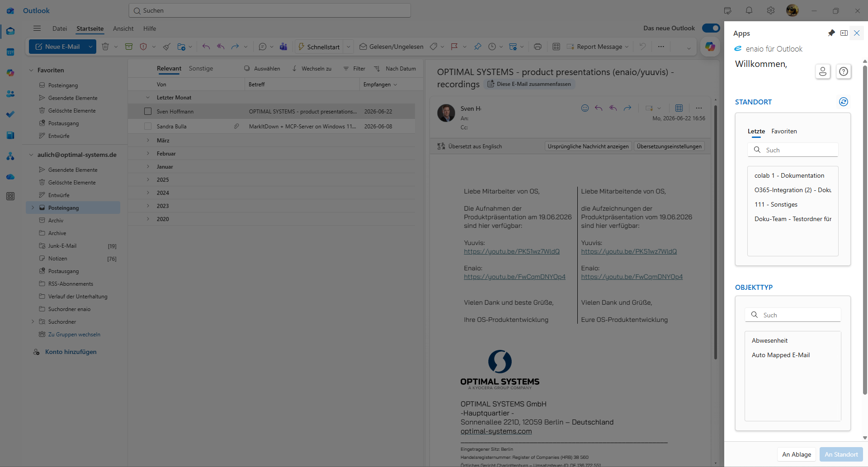Refresh the STANDORT section
Image resolution: width=868 pixels, height=467 pixels.
pos(844,102)
